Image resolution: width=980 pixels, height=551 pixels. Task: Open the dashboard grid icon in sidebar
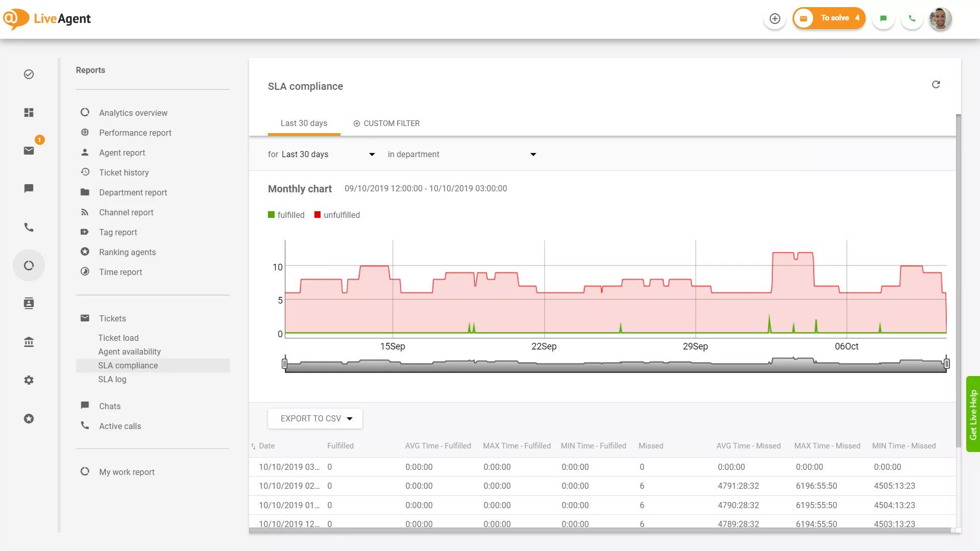click(29, 113)
